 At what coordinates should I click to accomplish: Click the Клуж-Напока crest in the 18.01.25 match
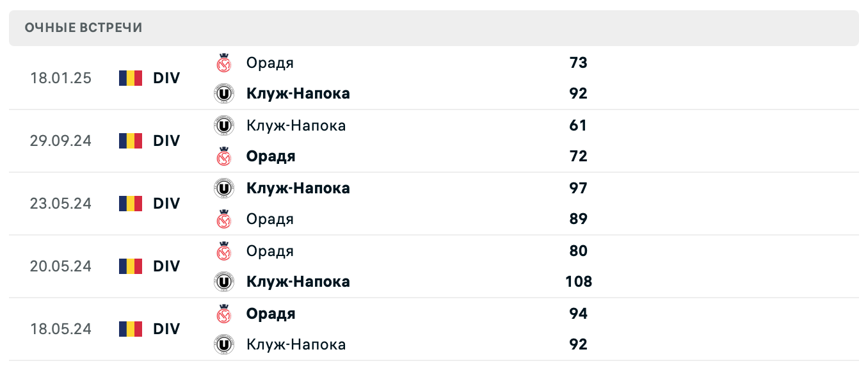click(224, 93)
